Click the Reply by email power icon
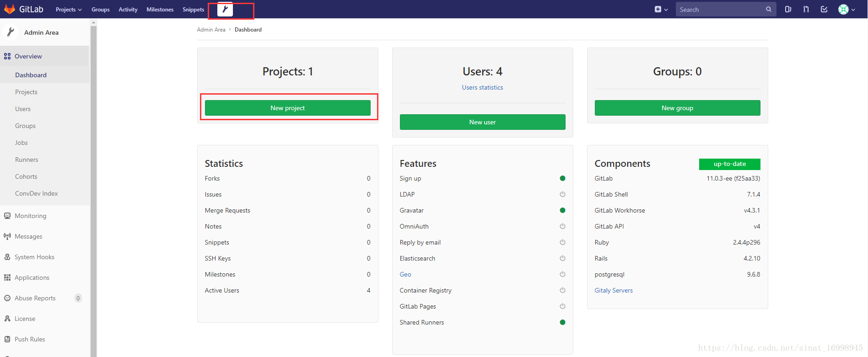Screen dimensions: 868x357 562,242
